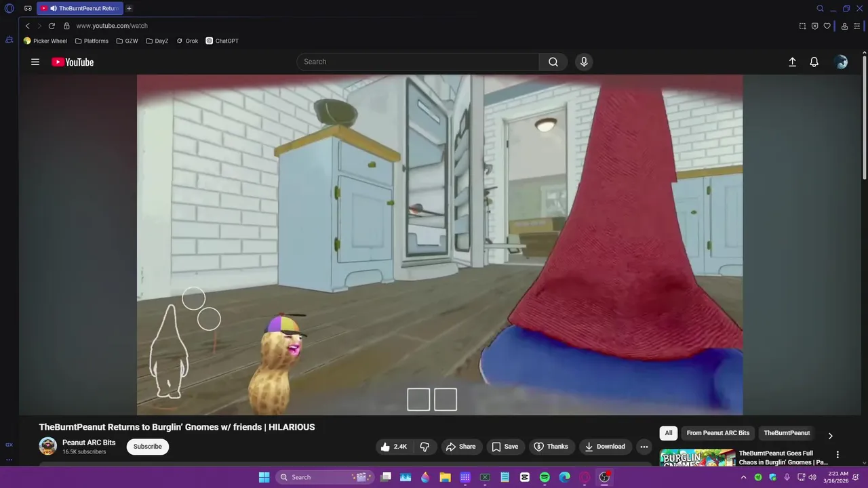Download the video
This screenshot has height=488, width=868.
tap(605, 447)
